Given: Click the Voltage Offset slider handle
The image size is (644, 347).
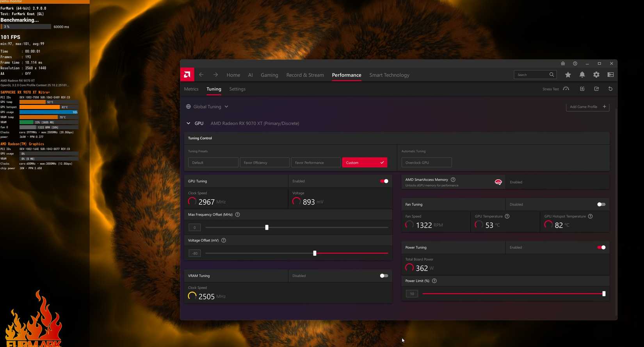Looking at the screenshot, I should point(315,253).
